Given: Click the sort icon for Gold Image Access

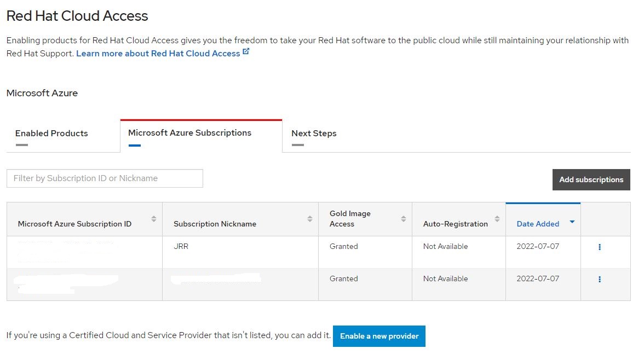Looking at the screenshot, I should click(404, 219).
